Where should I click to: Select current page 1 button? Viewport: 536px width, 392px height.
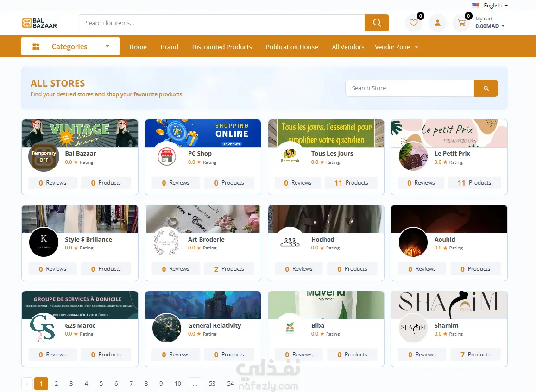pyautogui.click(x=41, y=384)
